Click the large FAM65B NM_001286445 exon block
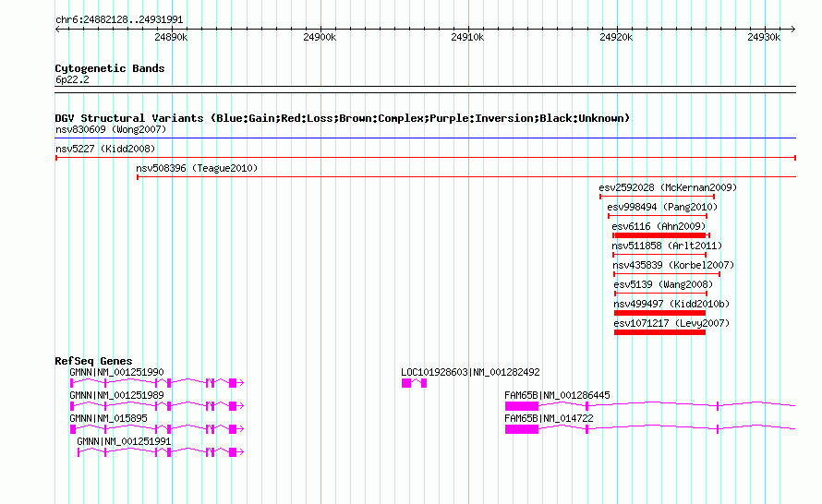This screenshot has width=822, height=504. click(x=522, y=406)
